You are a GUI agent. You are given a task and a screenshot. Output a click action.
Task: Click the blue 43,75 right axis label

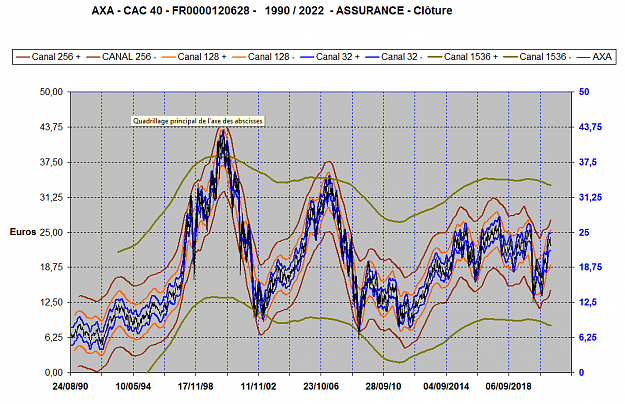coord(590,127)
